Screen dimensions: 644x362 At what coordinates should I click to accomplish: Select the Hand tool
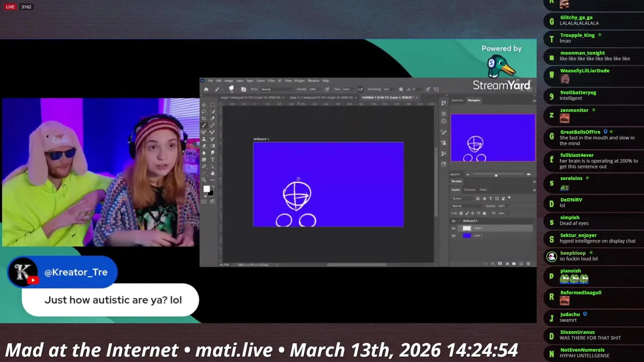coord(212,173)
